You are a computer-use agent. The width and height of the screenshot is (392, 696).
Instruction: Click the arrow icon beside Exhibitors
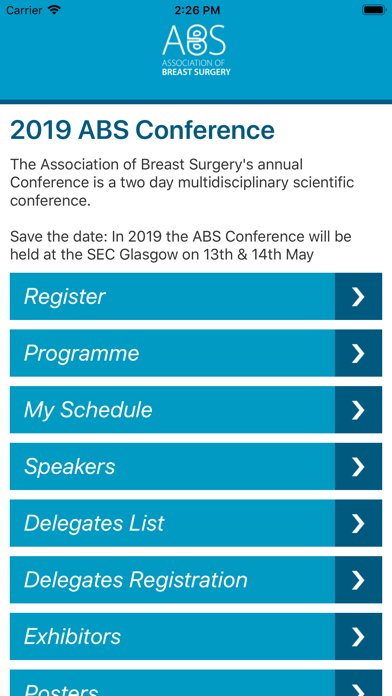pyautogui.click(x=358, y=637)
